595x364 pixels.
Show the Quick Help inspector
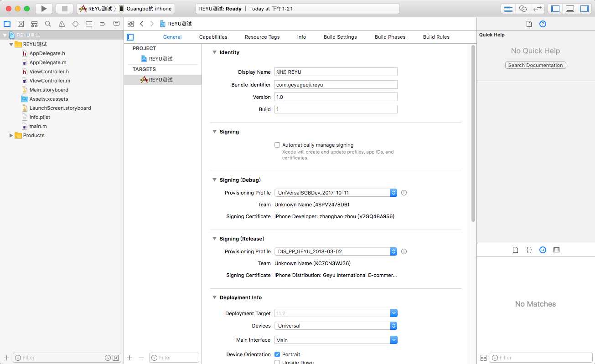(x=543, y=24)
